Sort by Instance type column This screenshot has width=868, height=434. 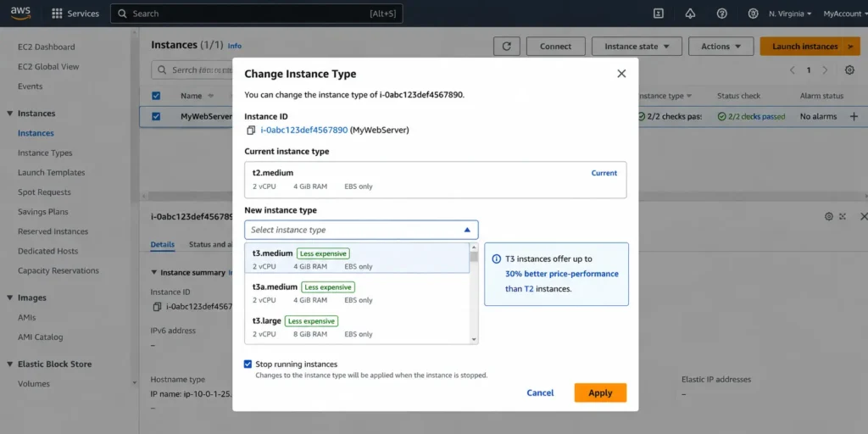pyautogui.click(x=665, y=96)
